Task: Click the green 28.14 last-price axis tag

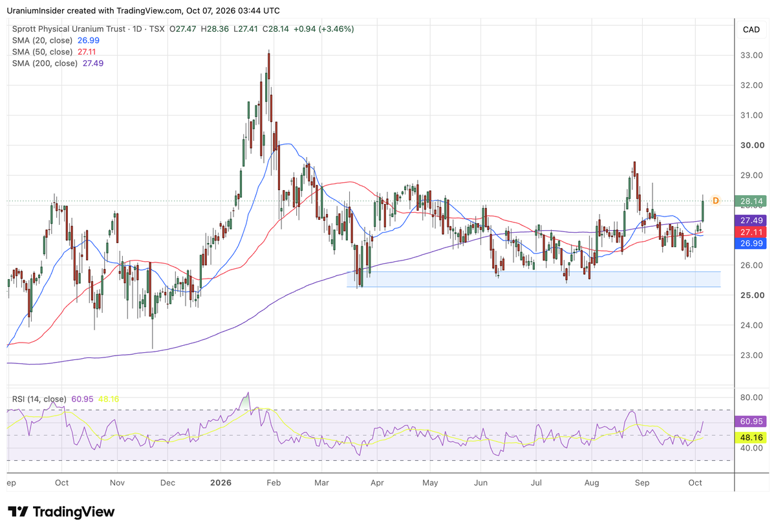Action: (751, 201)
